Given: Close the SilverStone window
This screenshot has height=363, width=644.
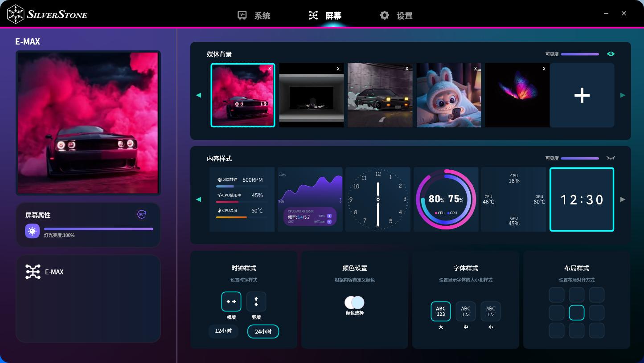Looking at the screenshot, I should tap(624, 14).
